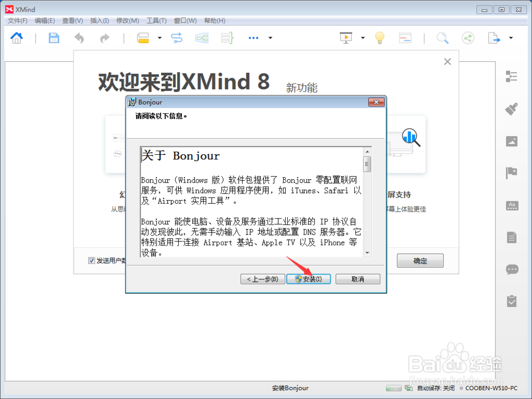The image size is (532, 399).
Task: Open the 查看(V) menu
Action: coord(72,21)
